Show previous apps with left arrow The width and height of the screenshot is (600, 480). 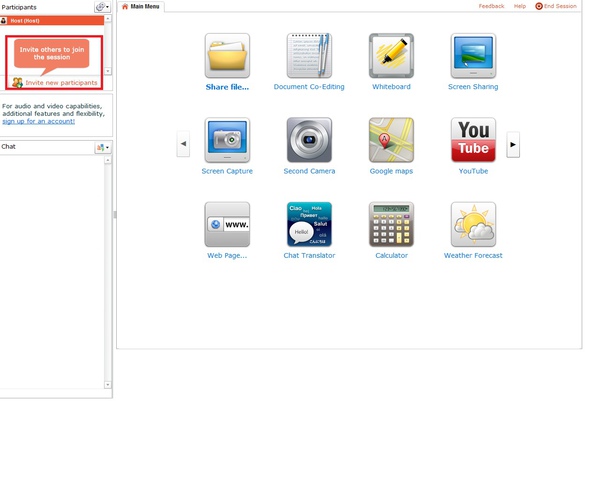click(183, 144)
